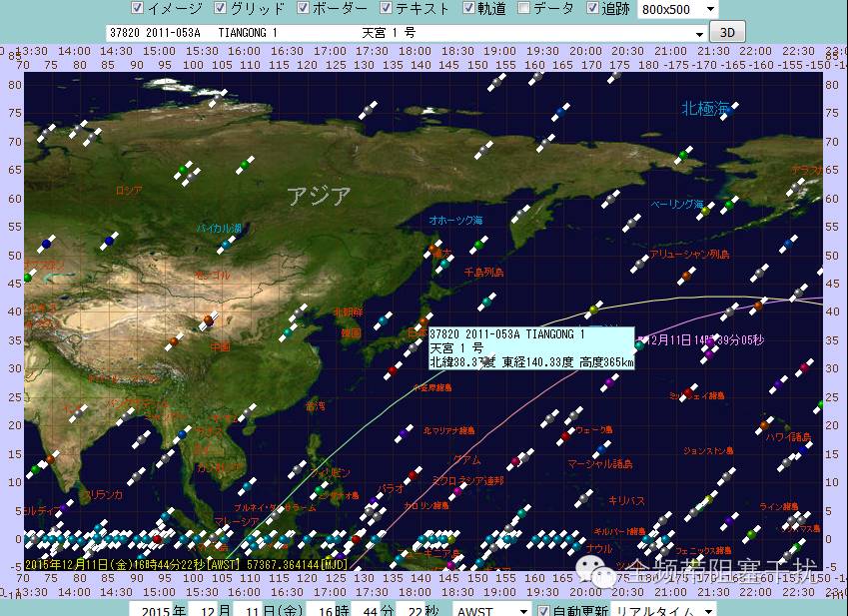Click the オホーツク海 sea label
The width and height of the screenshot is (848, 616).
tap(455, 220)
